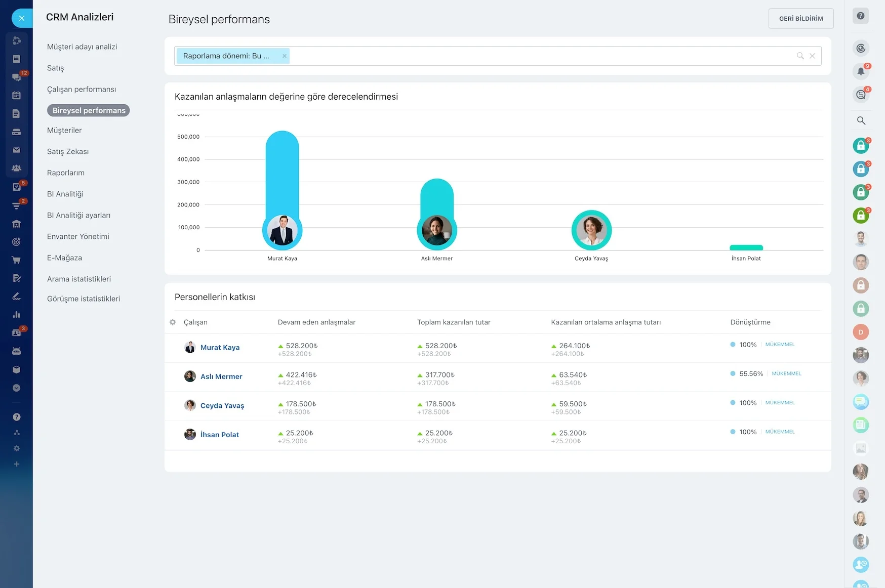The width and height of the screenshot is (885, 588).
Task: Click Aslı Mermer's avatar in chart
Action: [x=437, y=230]
